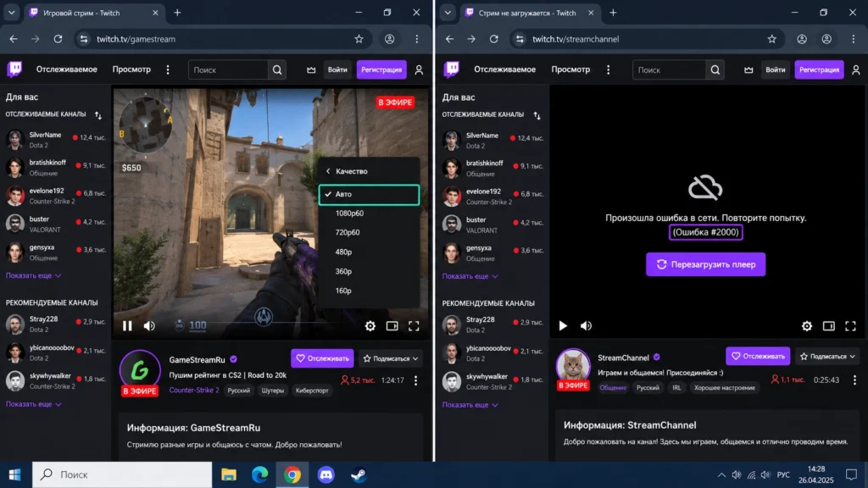Open tab list dropdown in right browser
The height and width of the screenshot is (488, 868).
448,12
